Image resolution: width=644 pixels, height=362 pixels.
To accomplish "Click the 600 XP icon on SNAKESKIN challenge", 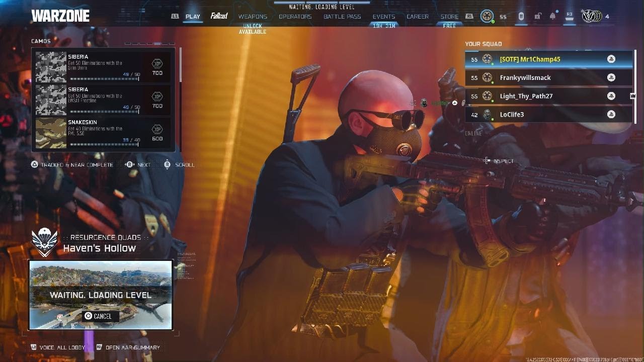I will click(157, 129).
